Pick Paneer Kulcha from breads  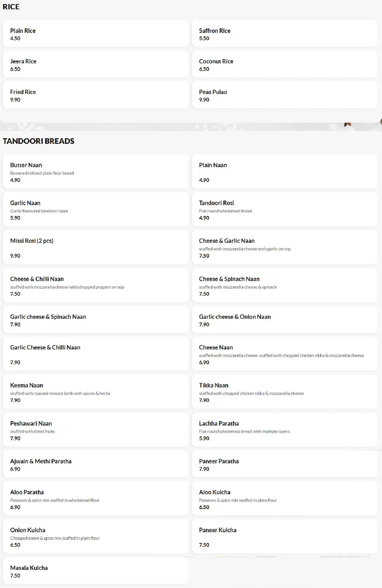pos(284,536)
